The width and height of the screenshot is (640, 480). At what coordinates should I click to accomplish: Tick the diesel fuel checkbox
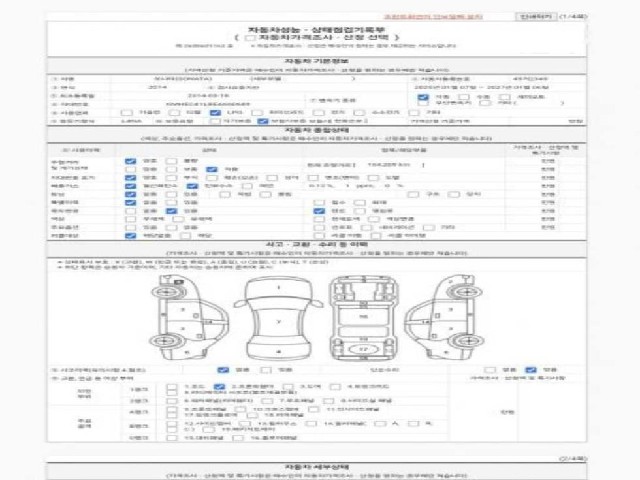174,112
